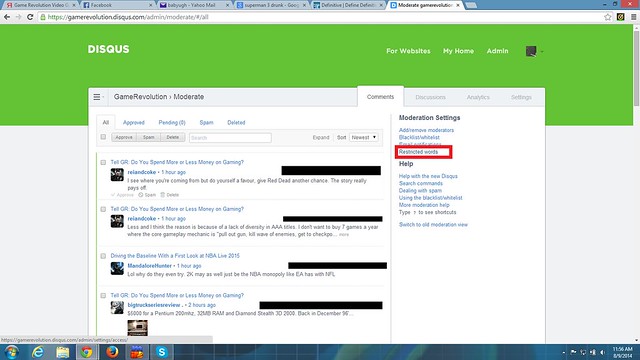Switch to the Discussions tab
640x360 pixels.
click(x=430, y=98)
